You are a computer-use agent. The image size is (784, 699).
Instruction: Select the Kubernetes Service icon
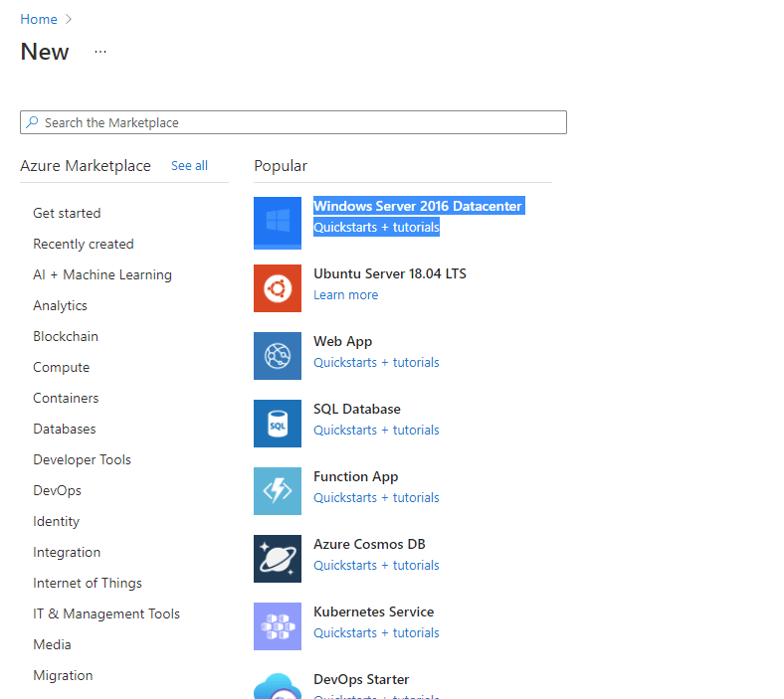click(278, 626)
